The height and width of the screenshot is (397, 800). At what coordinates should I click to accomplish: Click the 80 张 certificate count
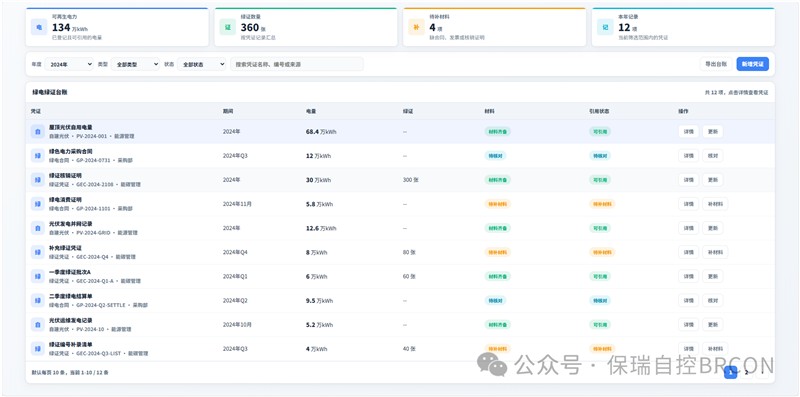pyautogui.click(x=409, y=252)
